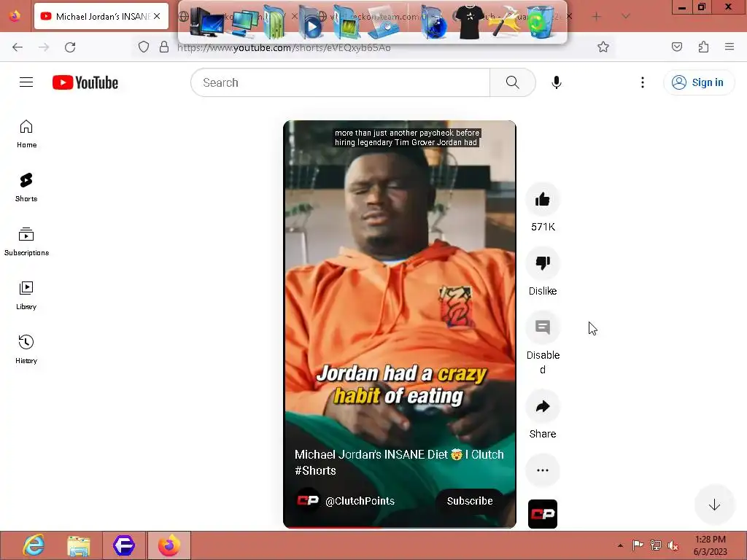Open black t-shirt icon in dock
This screenshot has width=747, height=560.
(469, 22)
